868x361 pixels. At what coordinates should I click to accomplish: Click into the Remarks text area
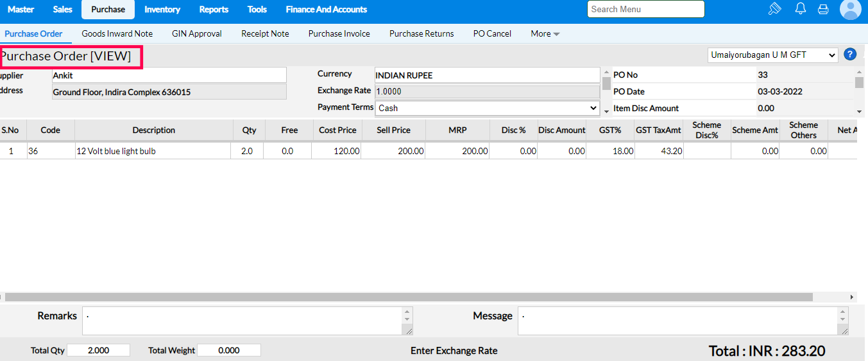pyautogui.click(x=243, y=321)
